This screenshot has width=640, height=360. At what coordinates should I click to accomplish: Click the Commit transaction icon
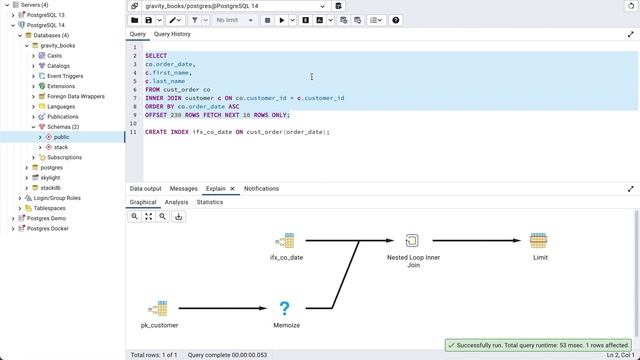point(344,20)
